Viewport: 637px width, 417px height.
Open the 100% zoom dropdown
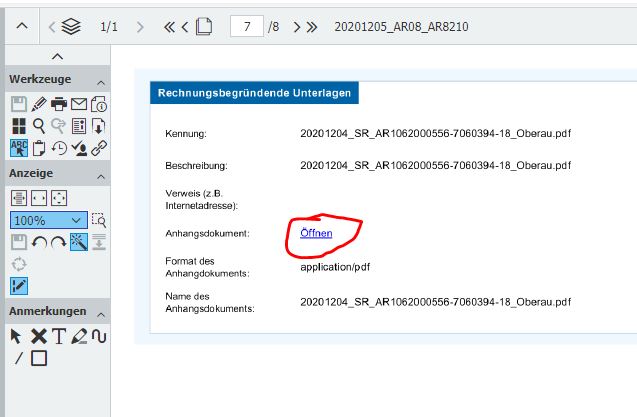pos(77,220)
